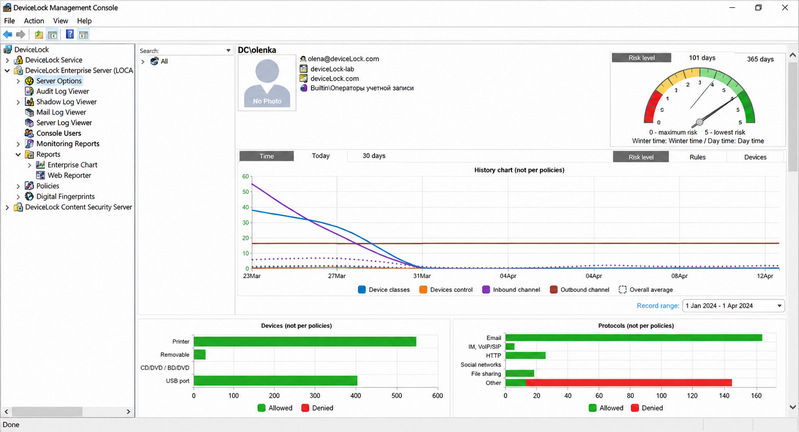
Task: Click the DeviceLock root node icon
Action: 7,49
